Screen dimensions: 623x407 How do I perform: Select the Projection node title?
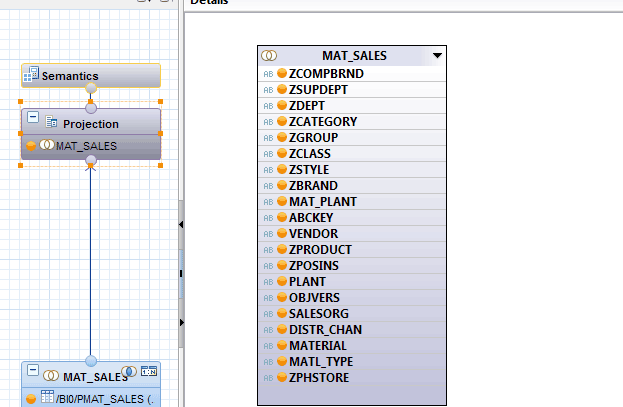click(91, 124)
